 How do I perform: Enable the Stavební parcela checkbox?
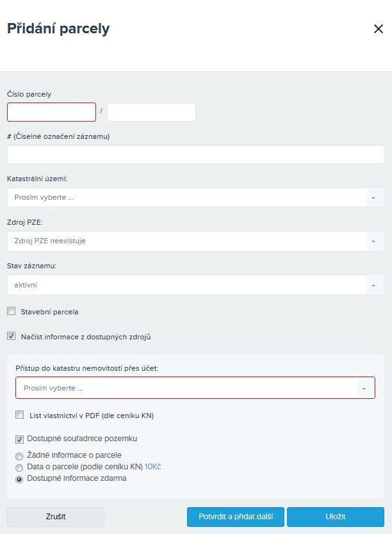coord(12,311)
